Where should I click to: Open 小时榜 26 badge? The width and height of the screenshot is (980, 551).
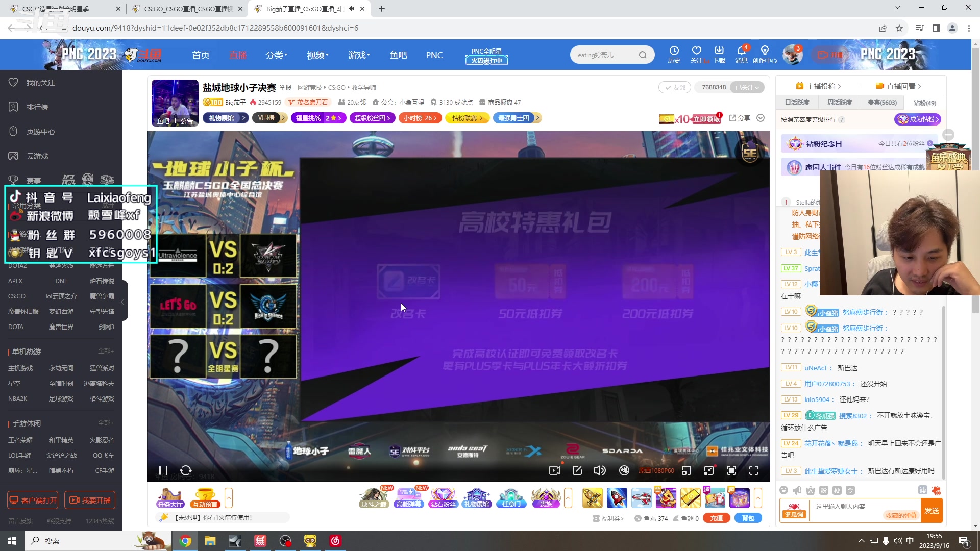pos(420,118)
